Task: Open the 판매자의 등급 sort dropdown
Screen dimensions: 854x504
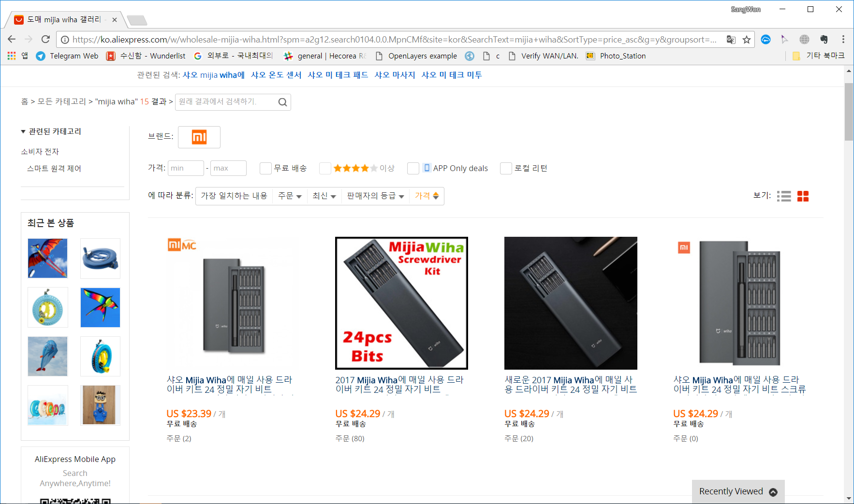Action: pyautogui.click(x=375, y=196)
